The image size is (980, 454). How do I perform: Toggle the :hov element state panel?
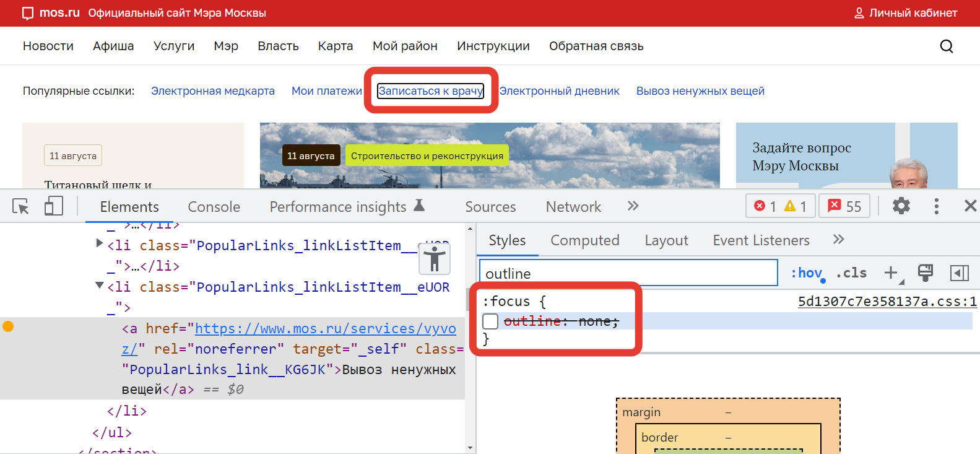[x=806, y=273]
